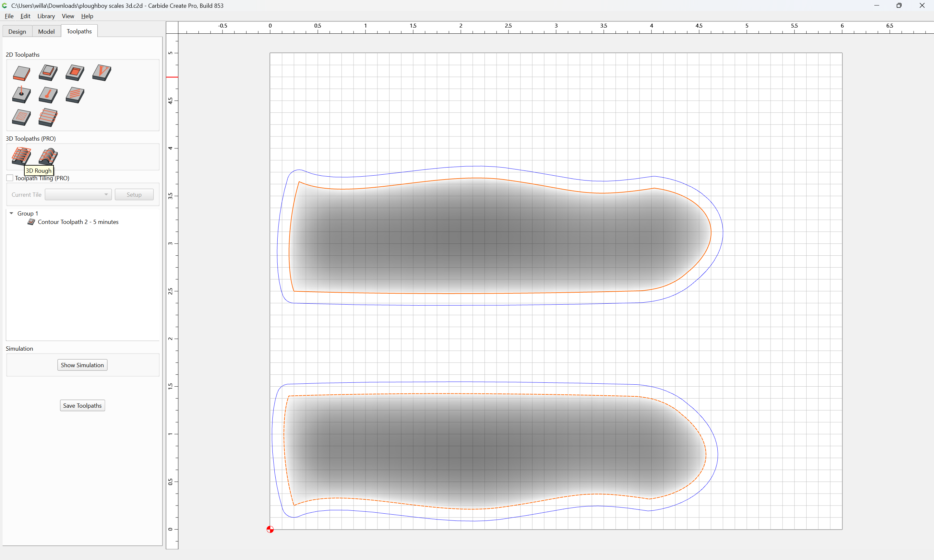The height and width of the screenshot is (560, 934).
Task: Click the Show Simulation button
Action: [82, 365]
